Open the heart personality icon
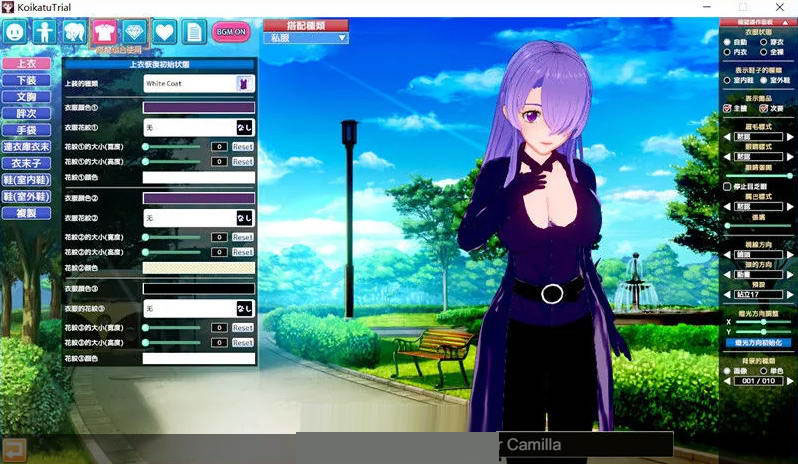 [164, 32]
